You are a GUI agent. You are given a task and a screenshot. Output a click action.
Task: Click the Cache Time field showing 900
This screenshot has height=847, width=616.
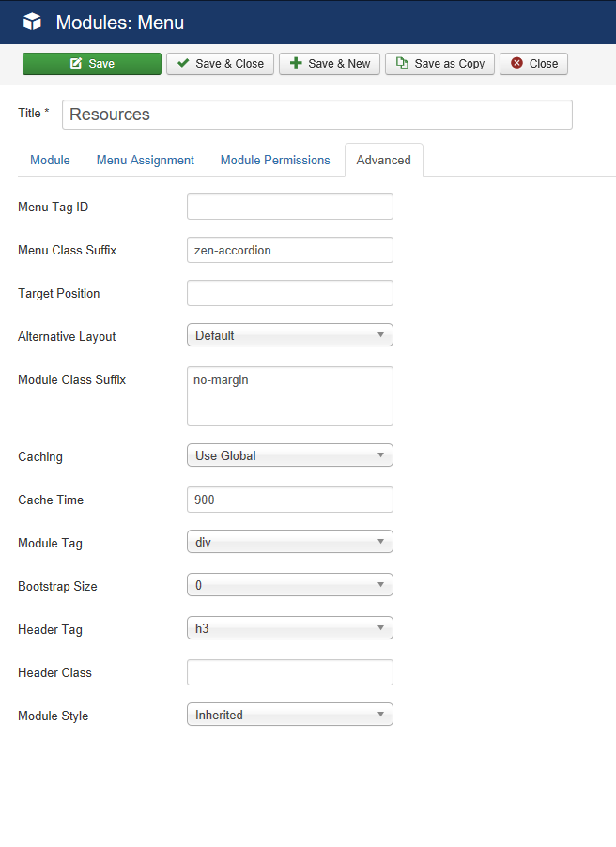(290, 500)
